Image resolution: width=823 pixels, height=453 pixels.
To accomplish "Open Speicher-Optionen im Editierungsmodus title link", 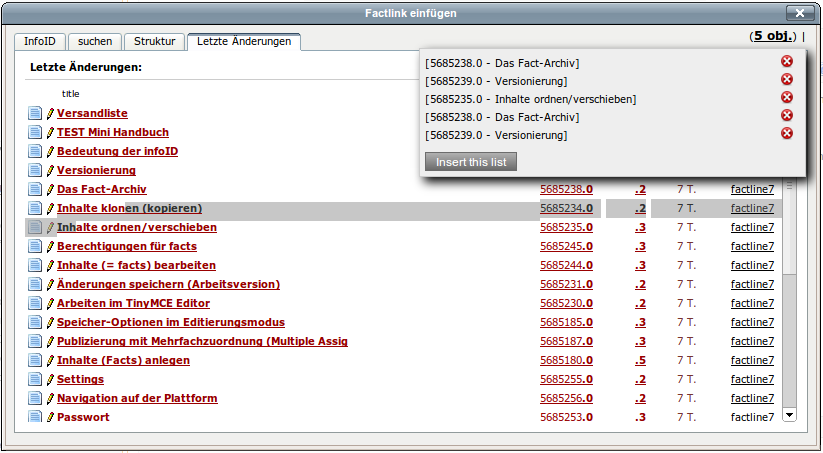I will [171, 322].
